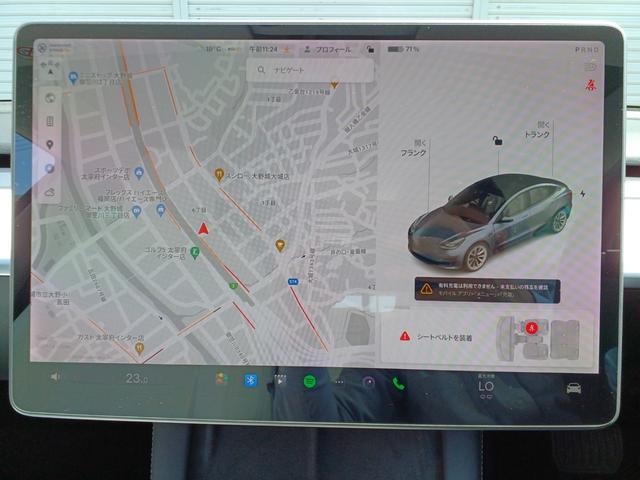
Task: Tap the seat occupancy diagram thumbnail
Action: [x=538, y=338]
